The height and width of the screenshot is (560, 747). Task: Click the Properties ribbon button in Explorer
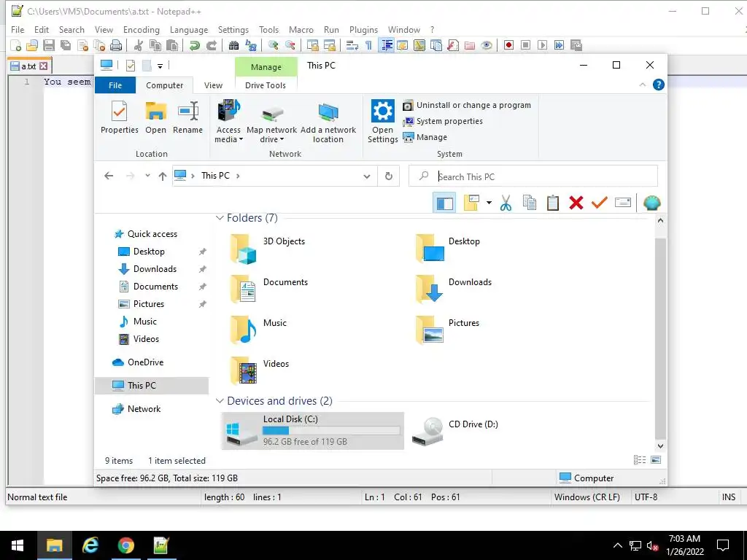pos(119,117)
